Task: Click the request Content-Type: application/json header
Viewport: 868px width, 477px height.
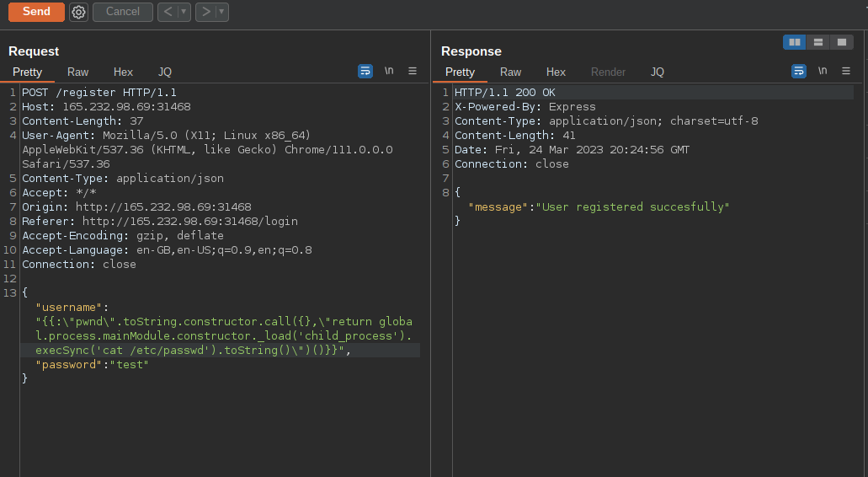Action: (123, 179)
